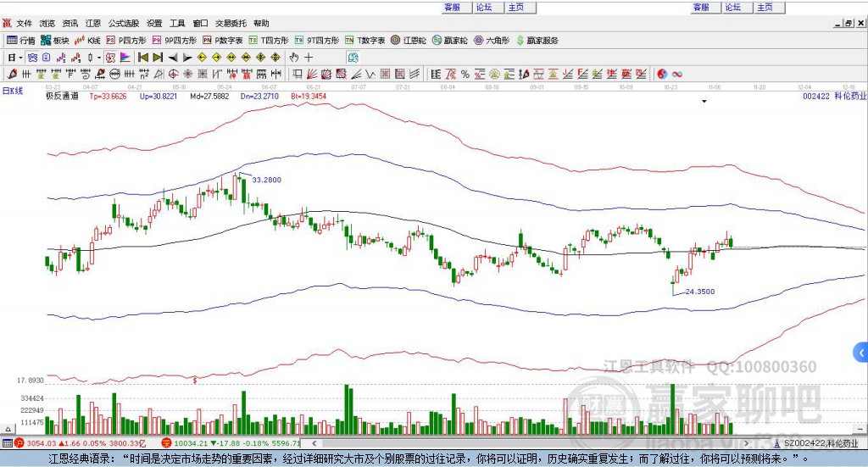This screenshot has width=868, height=467.
Task: Click the 沪 index status bar icon
Action: click(19, 443)
